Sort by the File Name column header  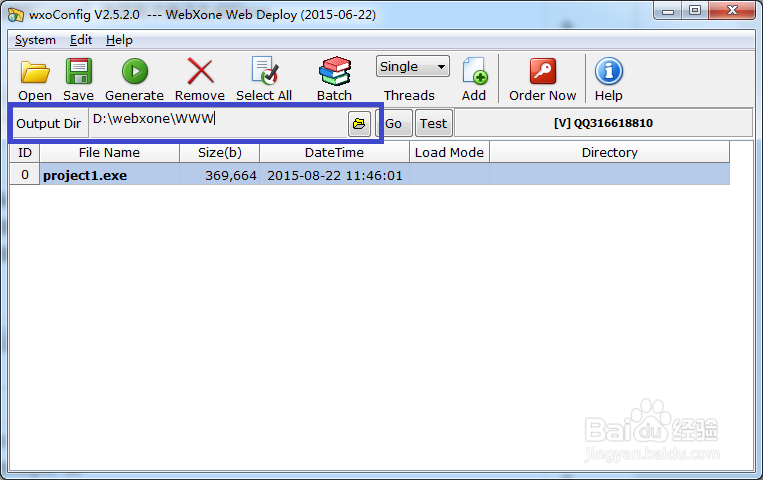(x=109, y=152)
